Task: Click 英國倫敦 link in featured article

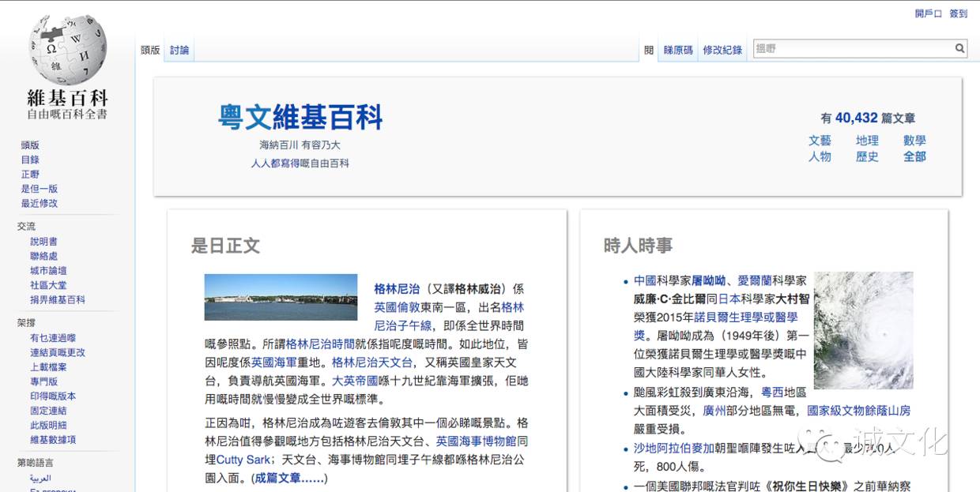Action: pyautogui.click(x=398, y=307)
